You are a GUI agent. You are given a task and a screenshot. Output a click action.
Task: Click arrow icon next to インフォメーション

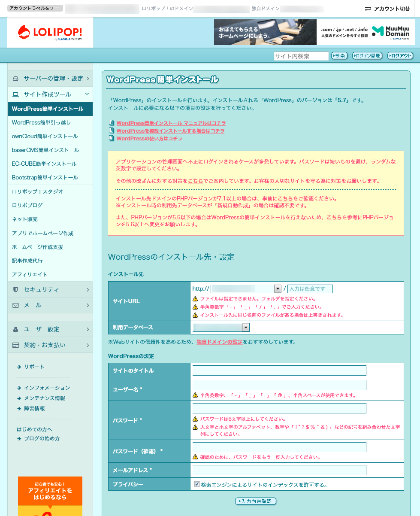[19, 388]
